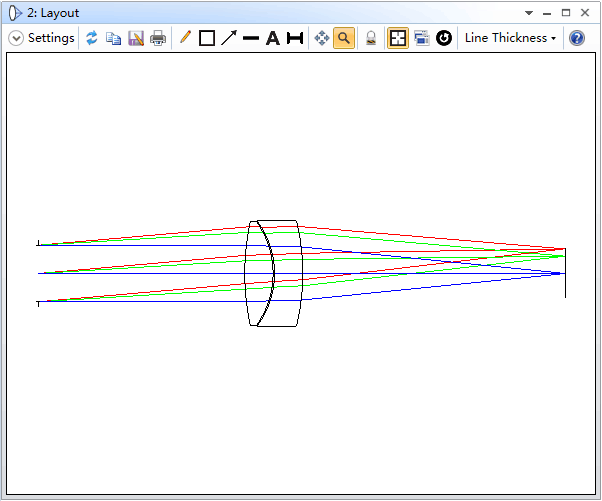Activate the pan move tool
Screen dimensions: 602x501
(321, 38)
